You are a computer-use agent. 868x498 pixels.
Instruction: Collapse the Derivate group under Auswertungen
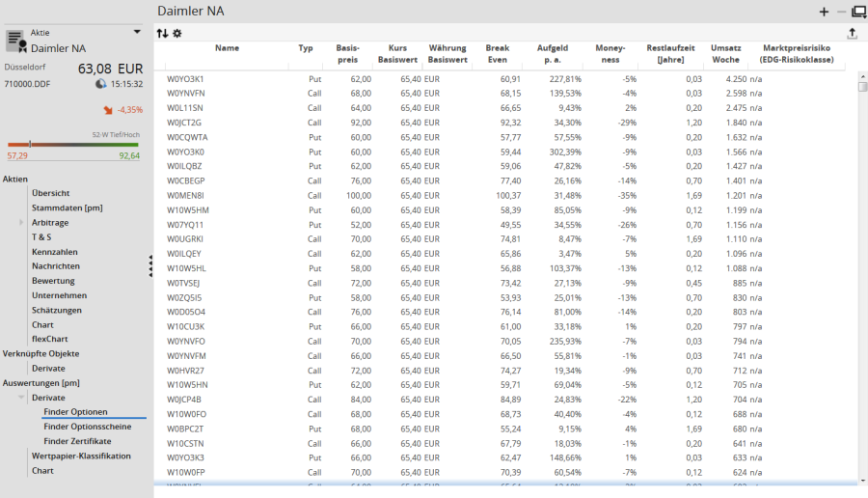point(21,398)
